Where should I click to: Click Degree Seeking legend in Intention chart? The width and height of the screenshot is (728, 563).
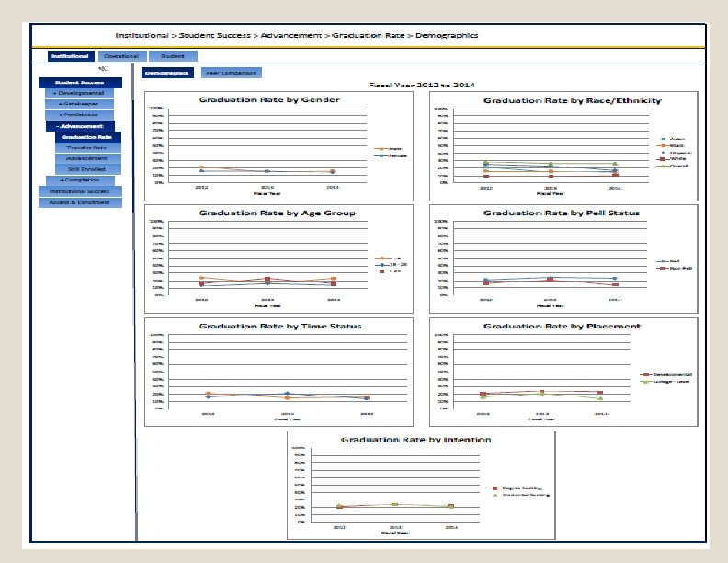(x=517, y=488)
